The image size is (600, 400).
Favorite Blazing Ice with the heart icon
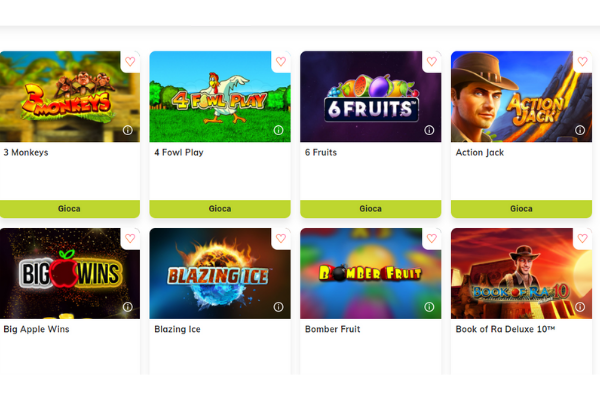coord(281,238)
